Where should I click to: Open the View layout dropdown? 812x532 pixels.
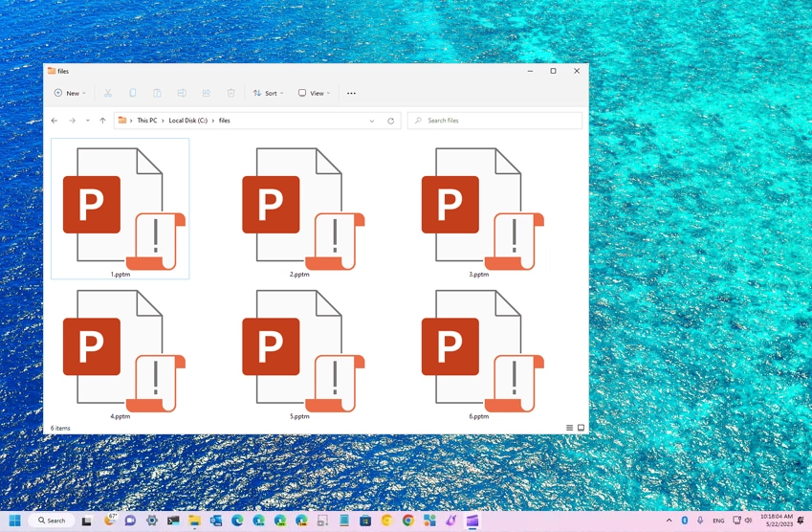coord(314,93)
